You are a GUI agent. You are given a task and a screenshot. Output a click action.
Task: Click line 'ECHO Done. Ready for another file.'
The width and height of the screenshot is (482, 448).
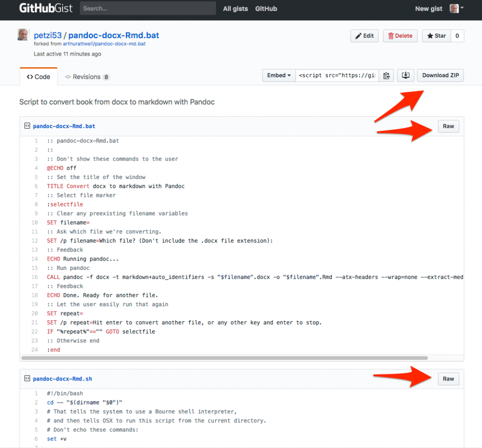[x=102, y=295]
